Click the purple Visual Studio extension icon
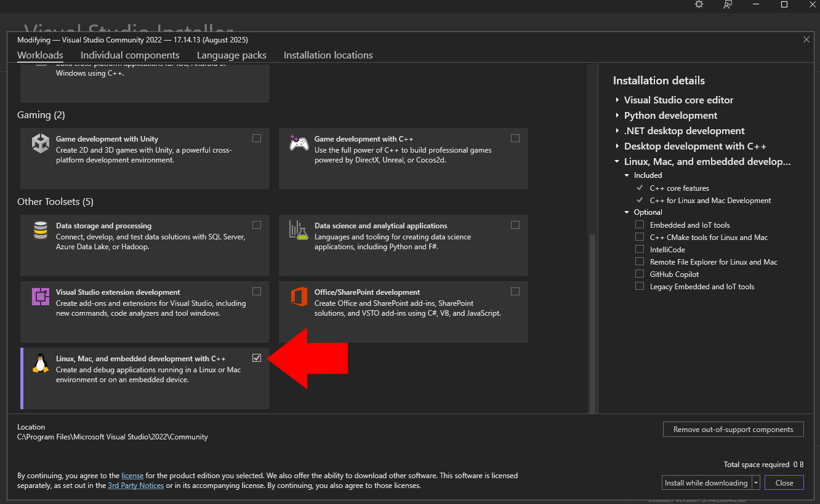820x504 pixels. [41, 297]
